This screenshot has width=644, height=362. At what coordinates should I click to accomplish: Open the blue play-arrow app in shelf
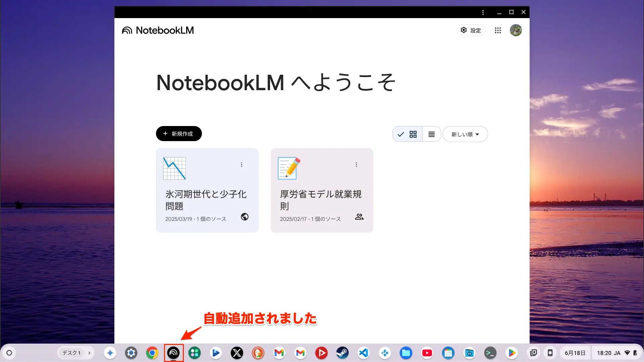[x=216, y=353]
